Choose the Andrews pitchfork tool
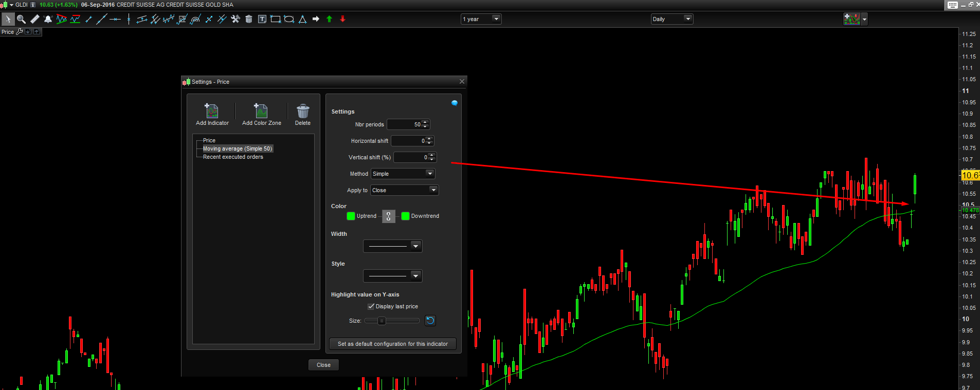The image size is (980, 390). (155, 19)
